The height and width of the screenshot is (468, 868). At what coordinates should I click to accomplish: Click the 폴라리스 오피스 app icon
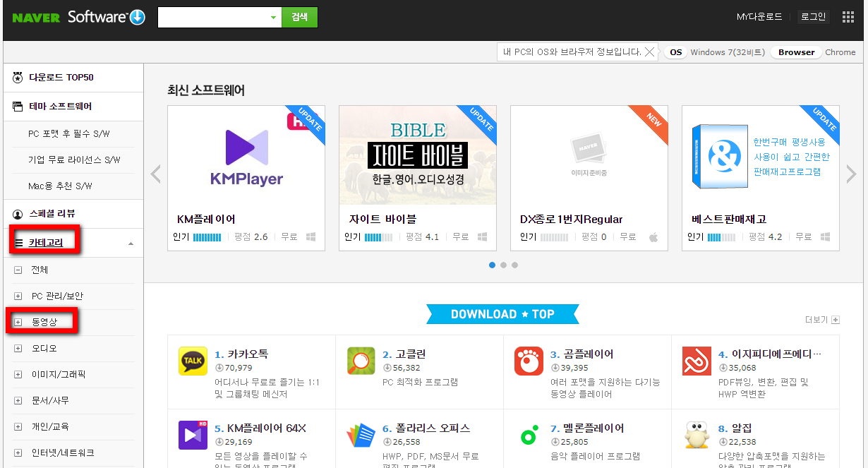[x=361, y=435]
